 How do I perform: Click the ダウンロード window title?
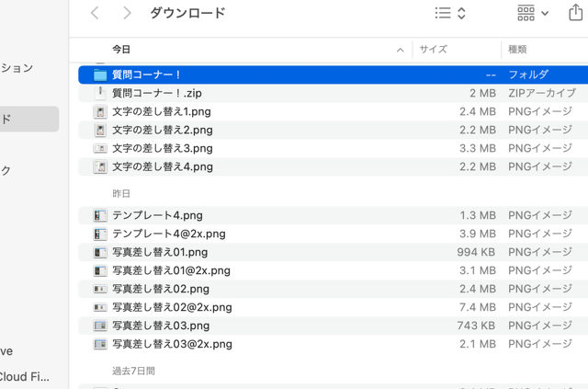point(187,13)
